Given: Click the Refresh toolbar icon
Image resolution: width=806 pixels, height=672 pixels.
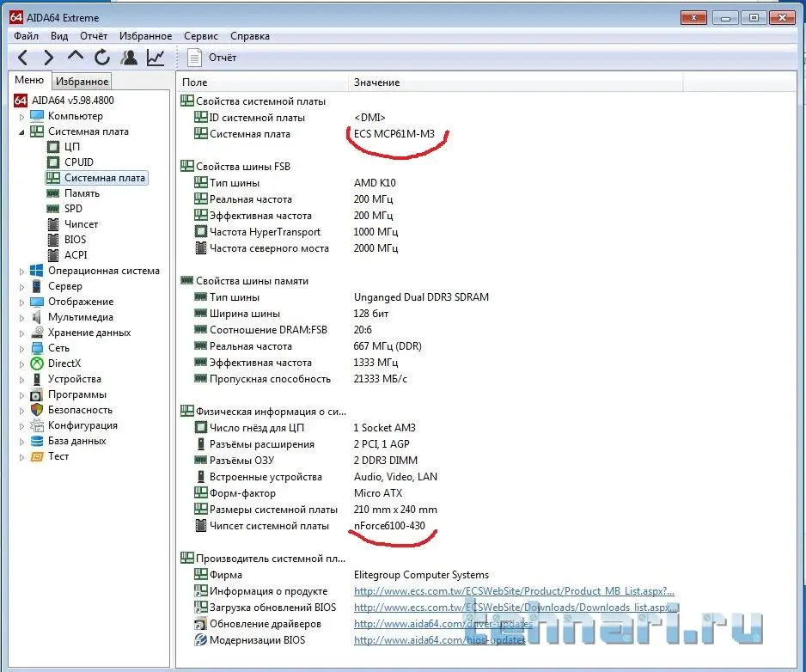Looking at the screenshot, I should tap(102, 58).
